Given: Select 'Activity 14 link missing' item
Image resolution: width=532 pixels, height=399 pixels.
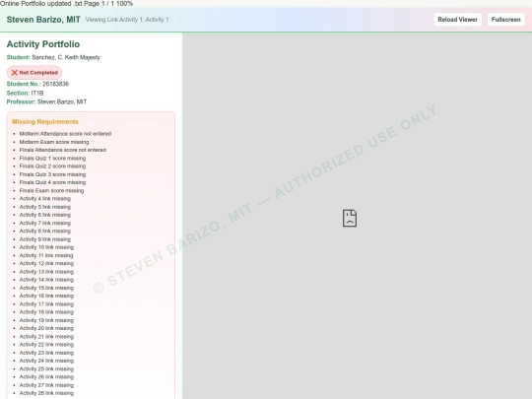Looking at the screenshot, I should pos(46,280).
